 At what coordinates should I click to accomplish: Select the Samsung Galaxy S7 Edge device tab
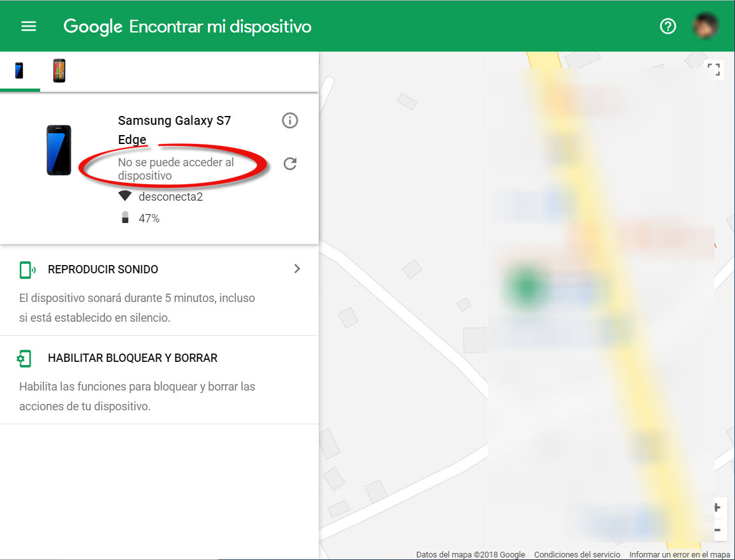pyautogui.click(x=19, y=71)
